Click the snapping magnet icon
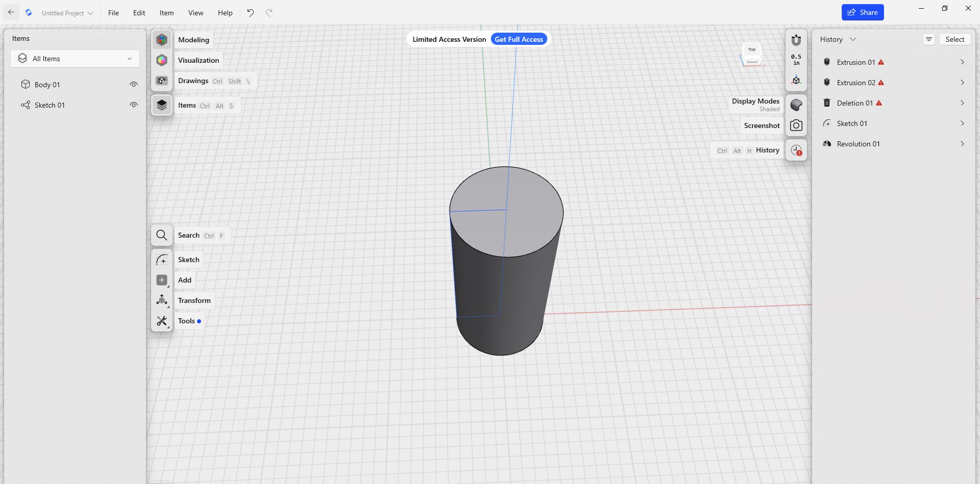Viewport: 980px width, 484px height. (796, 40)
